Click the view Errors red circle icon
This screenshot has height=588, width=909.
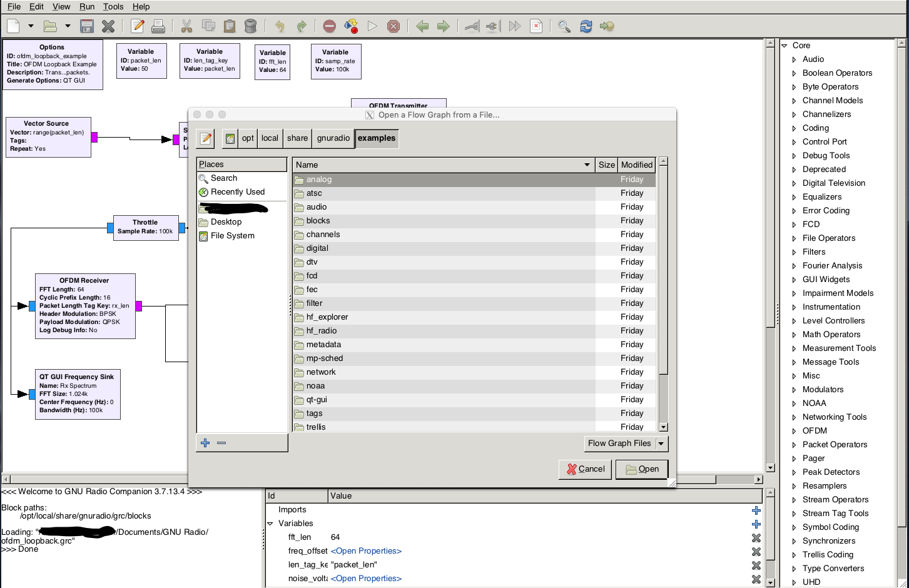[330, 26]
